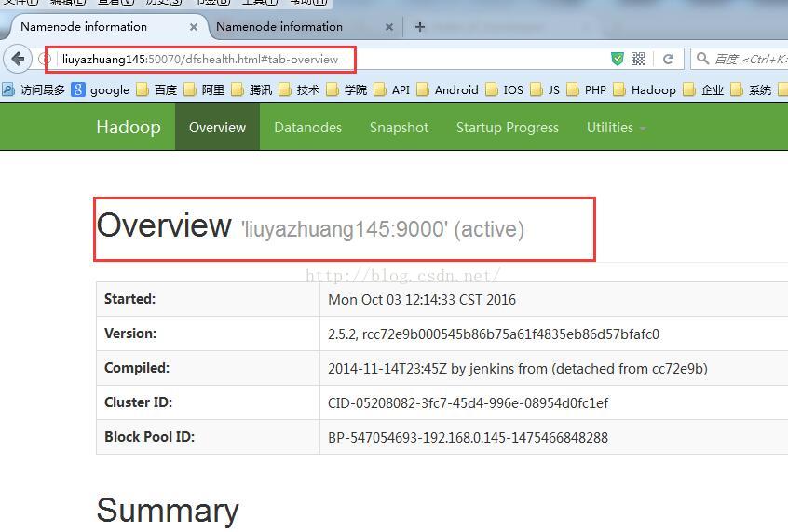Open the google bookmark
This screenshot has height=532, width=788.
100,90
